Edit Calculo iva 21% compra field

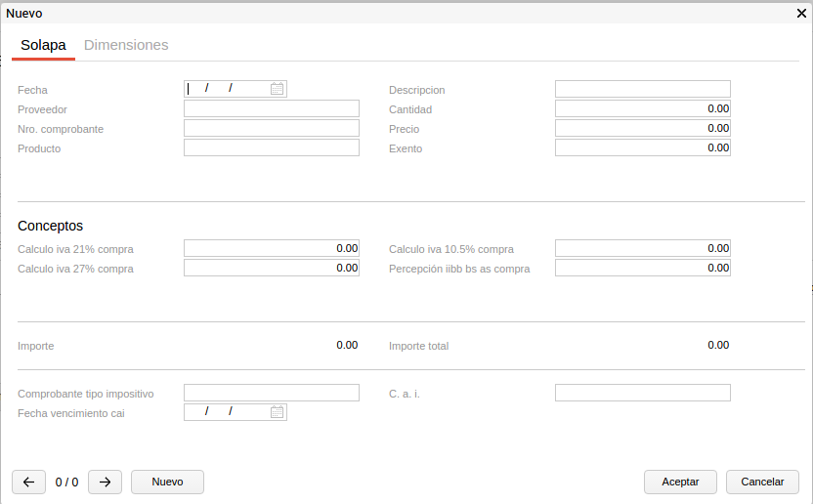click(x=271, y=248)
